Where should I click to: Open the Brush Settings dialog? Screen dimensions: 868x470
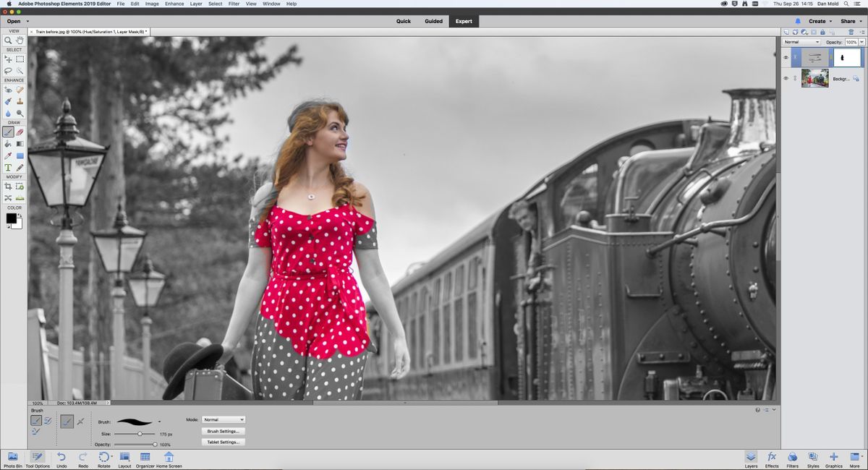coord(223,430)
